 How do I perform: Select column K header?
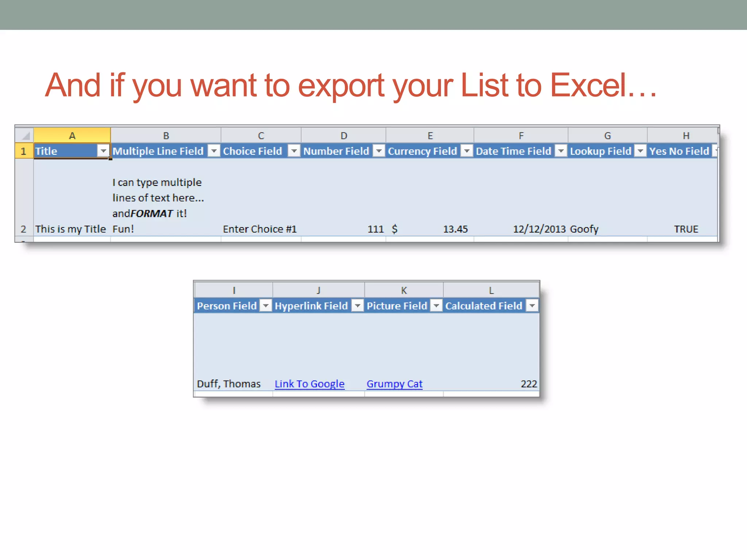coord(404,290)
